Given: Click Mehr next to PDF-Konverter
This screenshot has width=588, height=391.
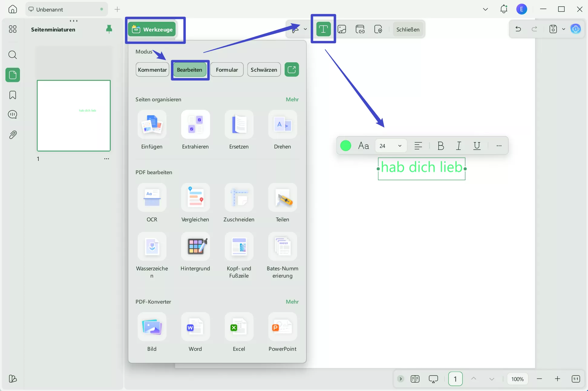Looking at the screenshot, I should 292,301.
